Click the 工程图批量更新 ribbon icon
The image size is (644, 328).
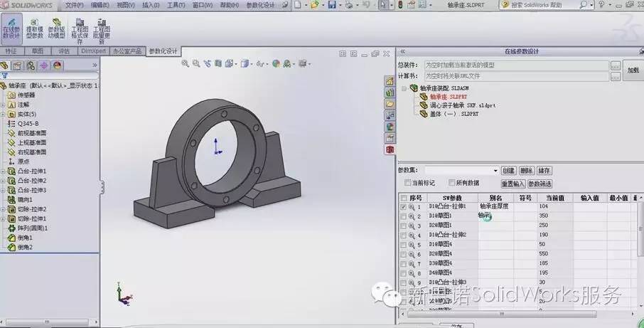coord(102,31)
